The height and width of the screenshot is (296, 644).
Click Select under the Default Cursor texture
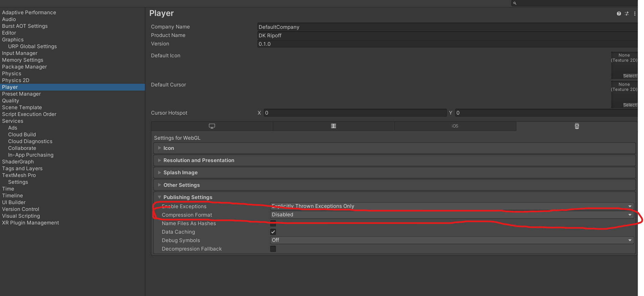point(630,105)
